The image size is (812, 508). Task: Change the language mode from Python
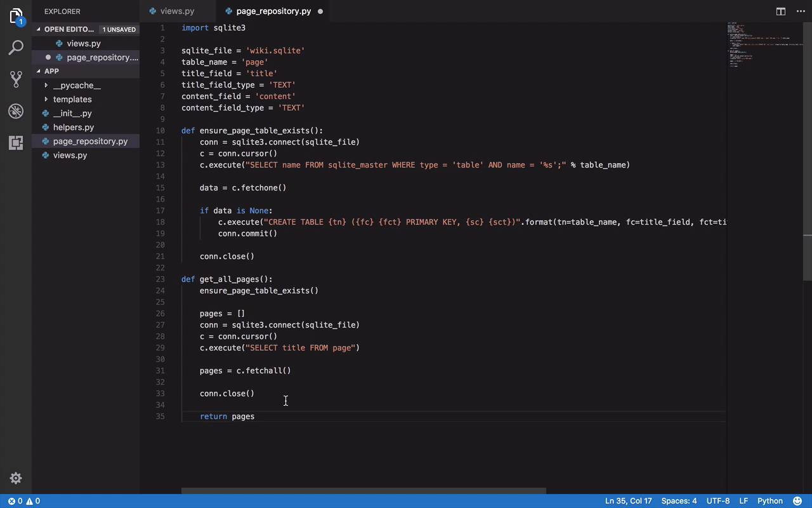coord(770,501)
